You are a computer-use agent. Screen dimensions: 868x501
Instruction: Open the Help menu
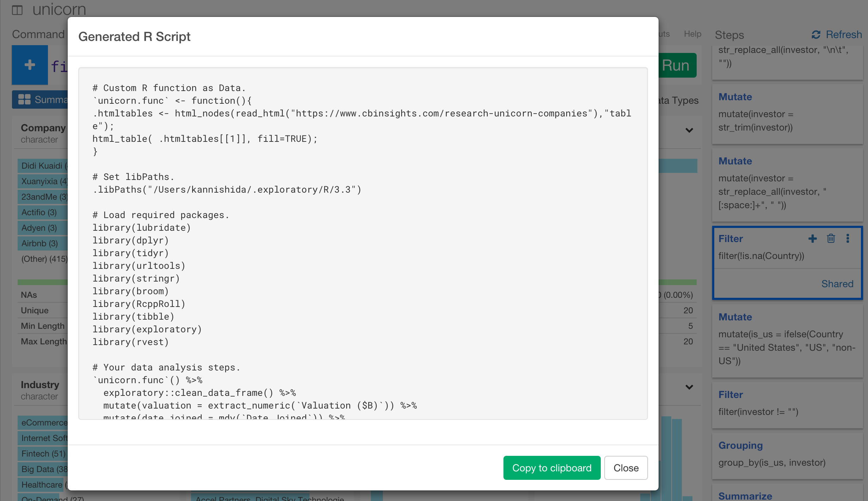[x=692, y=34]
